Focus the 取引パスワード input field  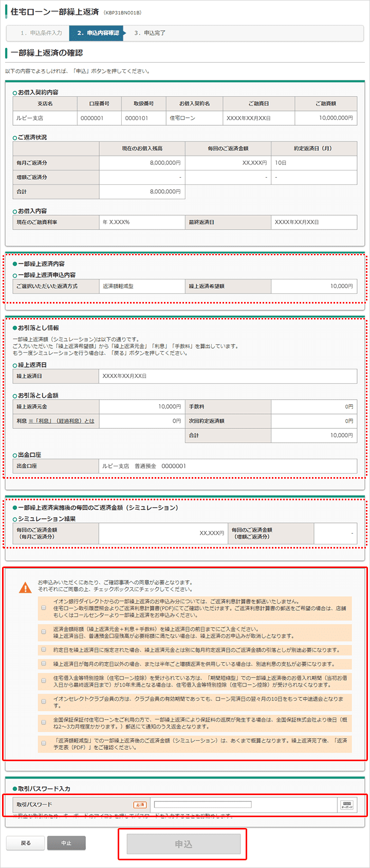(202, 805)
